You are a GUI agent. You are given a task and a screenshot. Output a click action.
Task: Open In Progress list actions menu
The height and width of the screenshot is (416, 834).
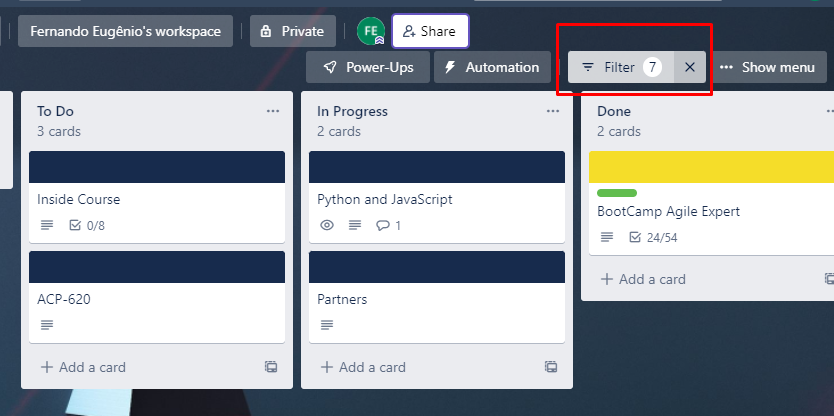click(553, 111)
